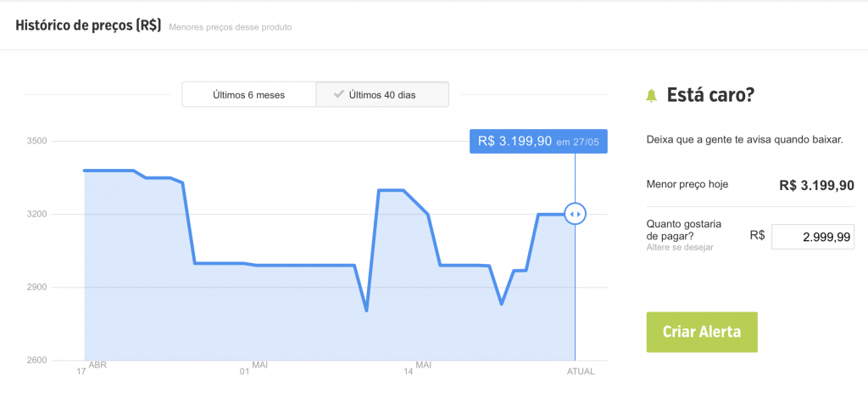Image resolution: width=868 pixels, height=398 pixels.
Task: Click the ATUAL label on the x-axis
Action: pos(581,372)
